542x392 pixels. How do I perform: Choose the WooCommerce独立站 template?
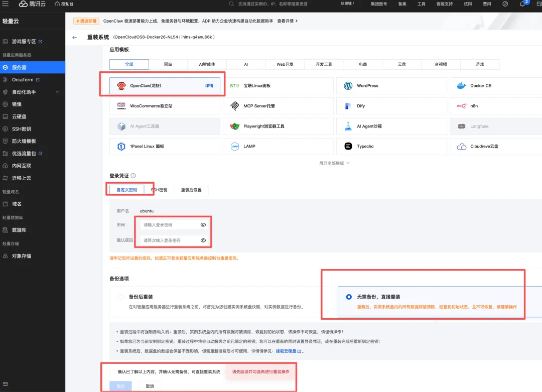point(165,106)
